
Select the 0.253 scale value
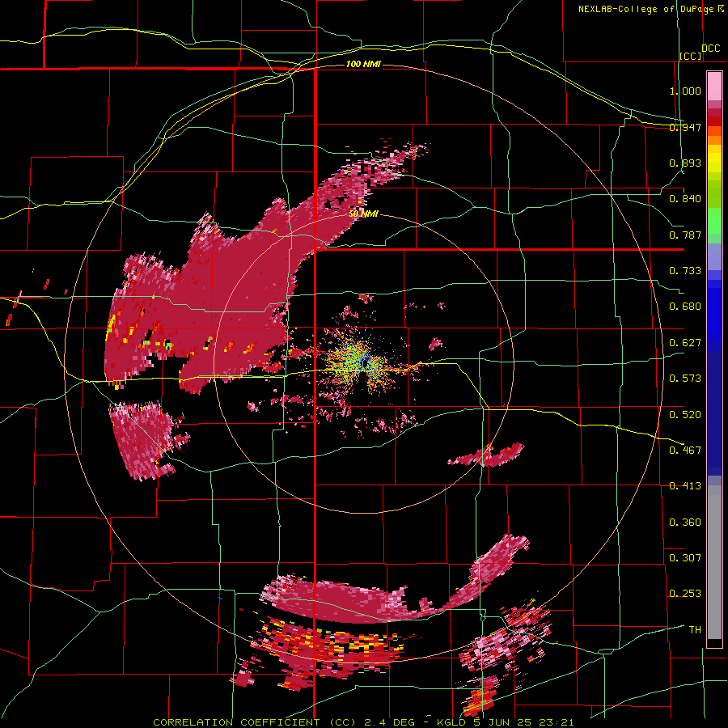coord(685,594)
